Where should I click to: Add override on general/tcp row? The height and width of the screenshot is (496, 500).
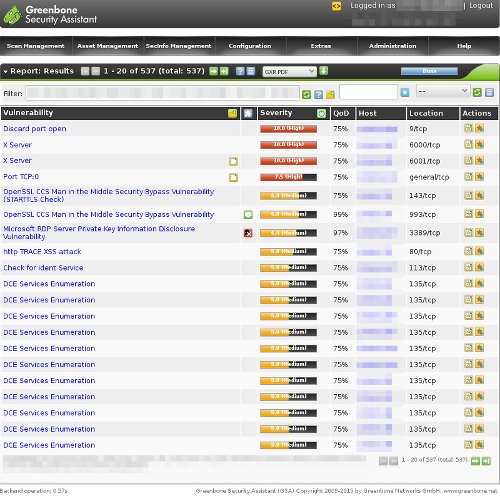479,176
